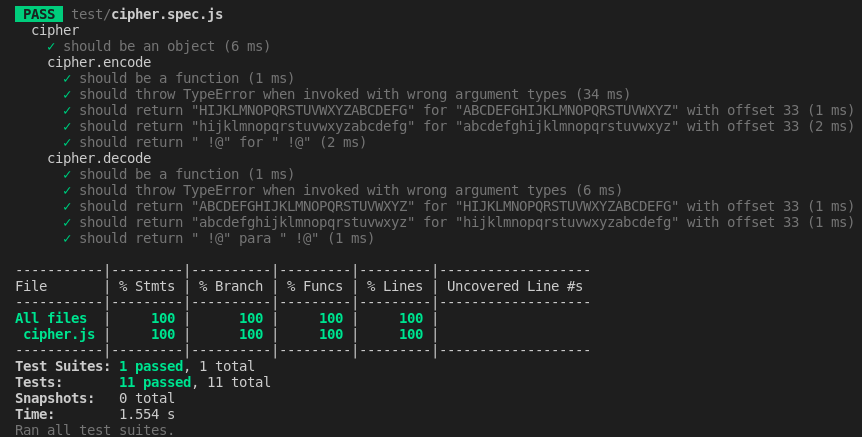
Task: Click the "All files" coverage row label
Action: coord(51,318)
